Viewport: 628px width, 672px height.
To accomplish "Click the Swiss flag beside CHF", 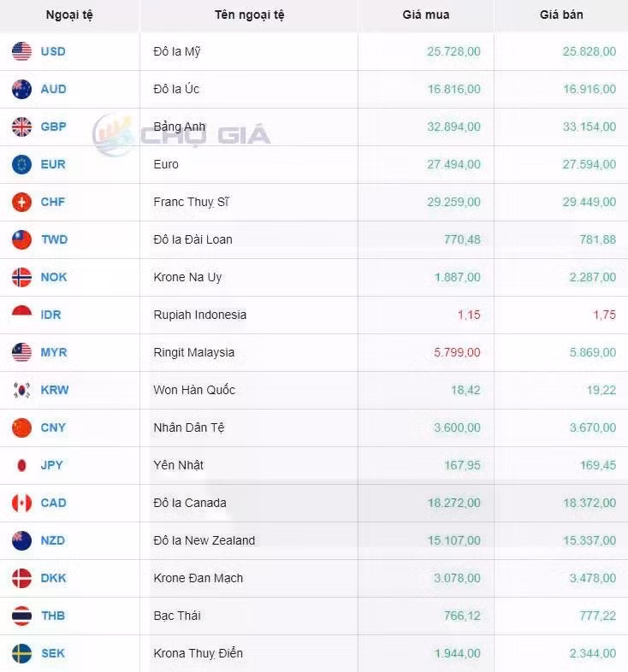I will (x=22, y=202).
